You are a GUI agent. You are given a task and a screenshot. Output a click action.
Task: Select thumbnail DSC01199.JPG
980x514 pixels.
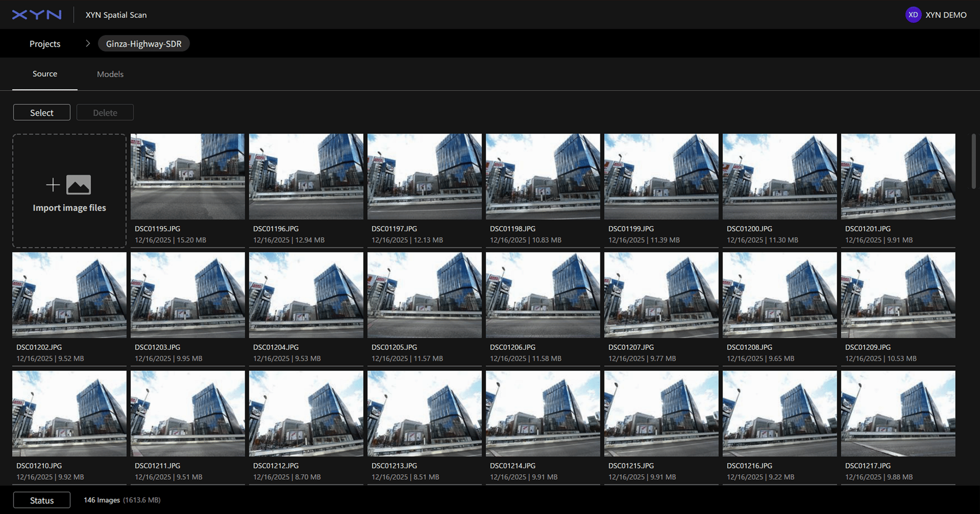[661, 177]
